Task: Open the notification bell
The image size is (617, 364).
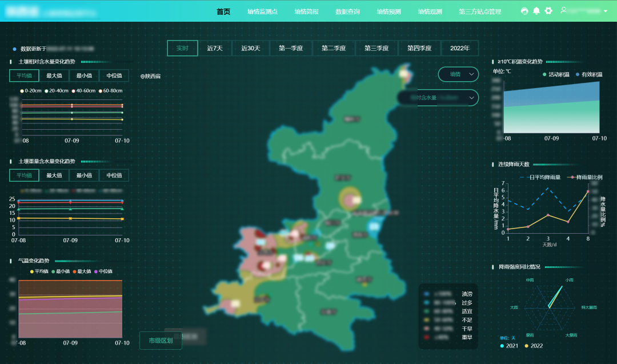Action: coord(536,11)
